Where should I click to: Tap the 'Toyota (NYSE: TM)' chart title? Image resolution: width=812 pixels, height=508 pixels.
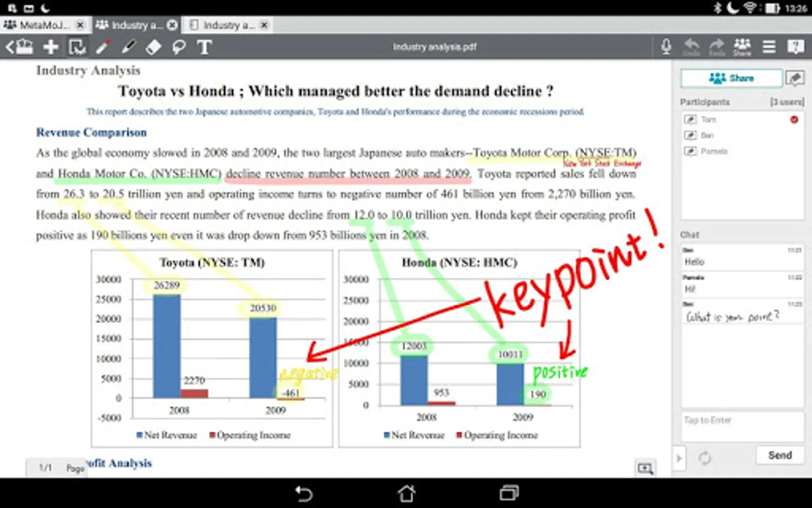coord(212,262)
